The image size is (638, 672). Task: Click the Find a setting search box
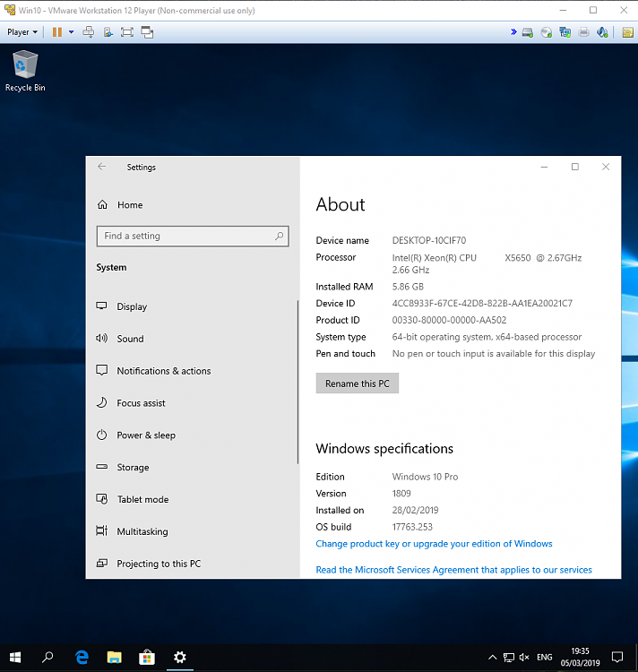tap(193, 237)
